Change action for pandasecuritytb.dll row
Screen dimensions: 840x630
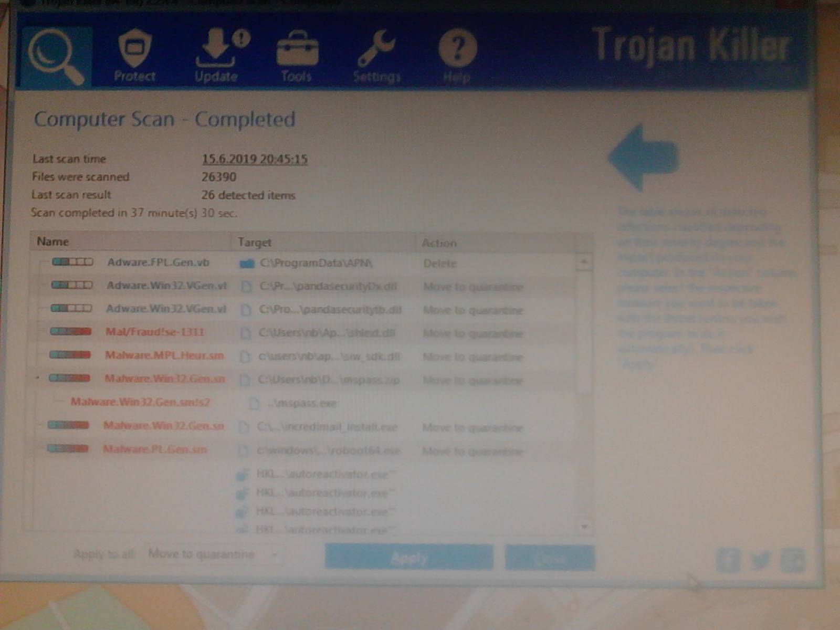pyautogui.click(x=473, y=310)
